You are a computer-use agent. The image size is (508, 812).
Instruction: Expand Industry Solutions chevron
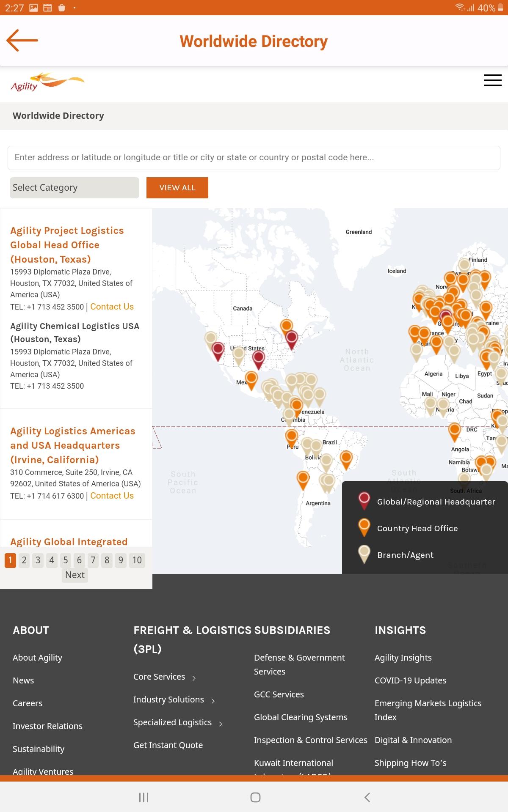click(x=213, y=701)
